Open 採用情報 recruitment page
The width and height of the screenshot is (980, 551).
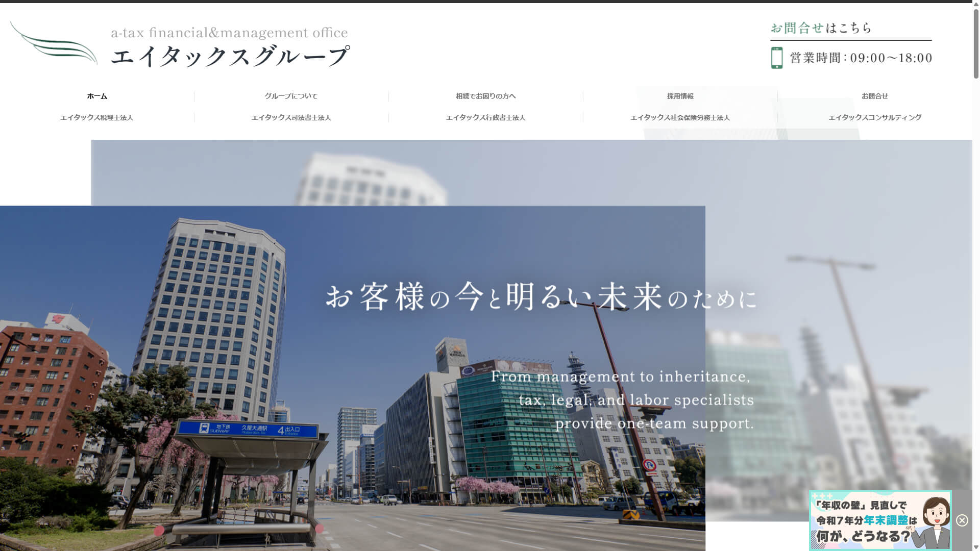680,96
